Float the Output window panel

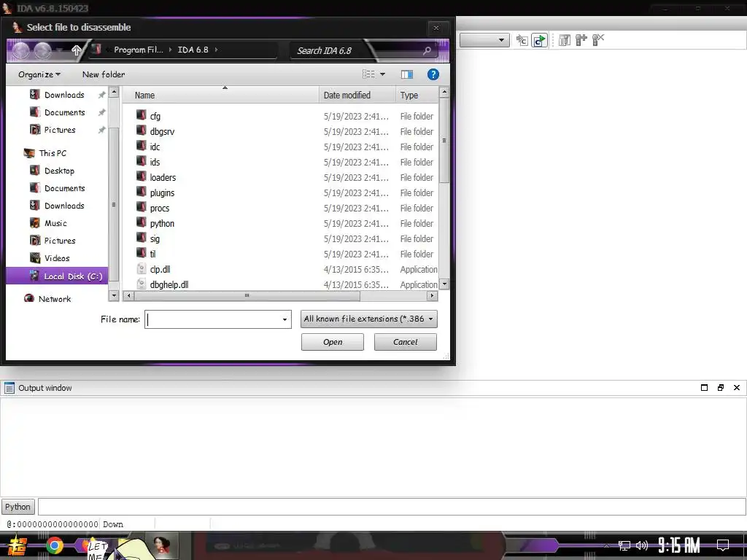coord(720,388)
